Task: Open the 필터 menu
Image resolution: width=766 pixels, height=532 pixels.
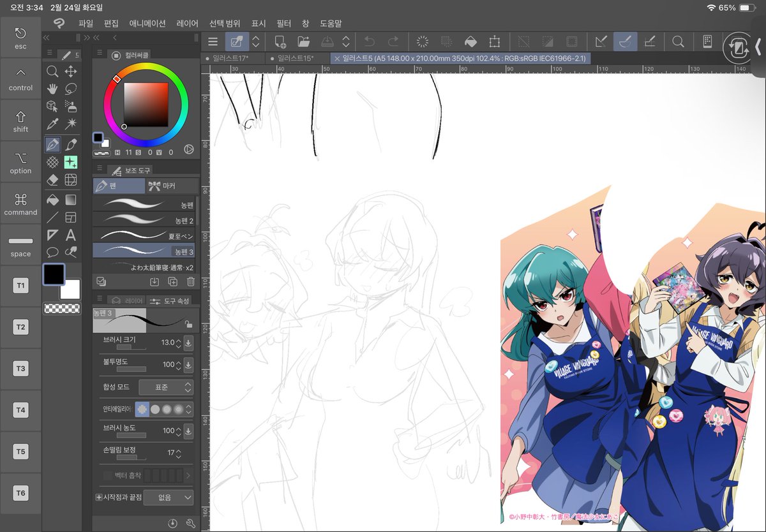Action: [284, 24]
